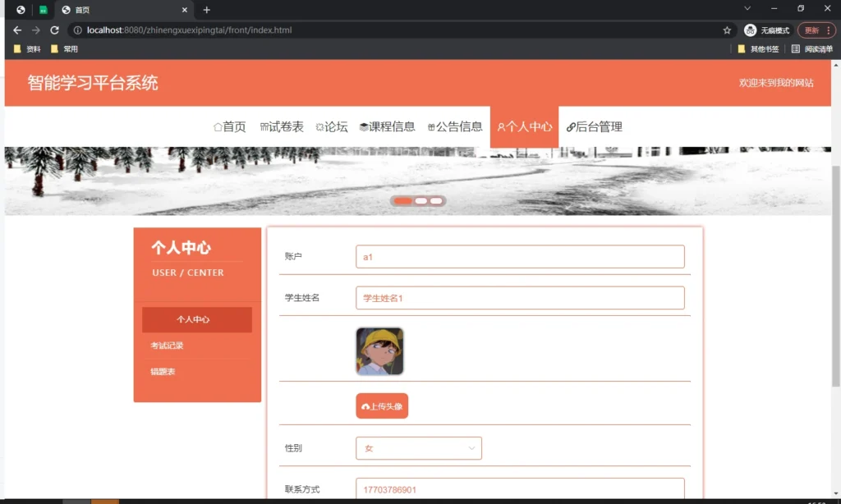Viewport: 841px width, 504px height.
Task: Click the student avatar thumbnail
Action: point(379,351)
